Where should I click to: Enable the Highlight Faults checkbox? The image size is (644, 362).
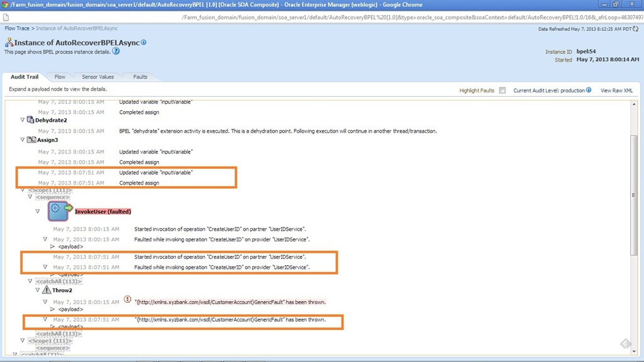point(502,90)
